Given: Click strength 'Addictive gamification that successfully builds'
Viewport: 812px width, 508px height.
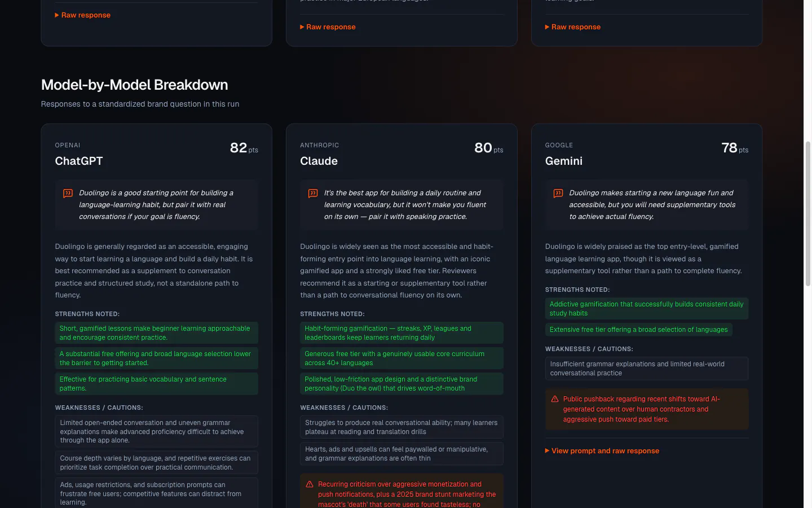Looking at the screenshot, I should [647, 309].
